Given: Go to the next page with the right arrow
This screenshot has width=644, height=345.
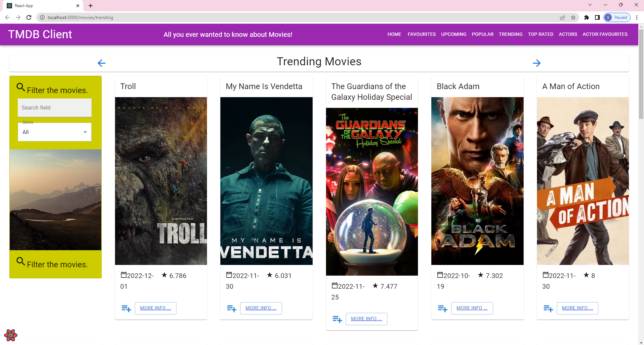Looking at the screenshot, I should tap(537, 63).
